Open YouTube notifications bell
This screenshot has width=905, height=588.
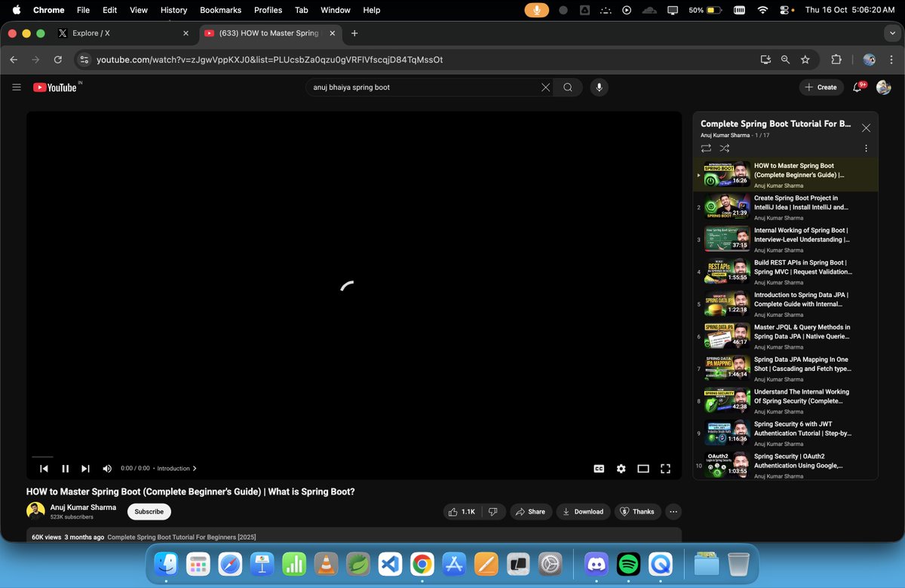tap(857, 87)
